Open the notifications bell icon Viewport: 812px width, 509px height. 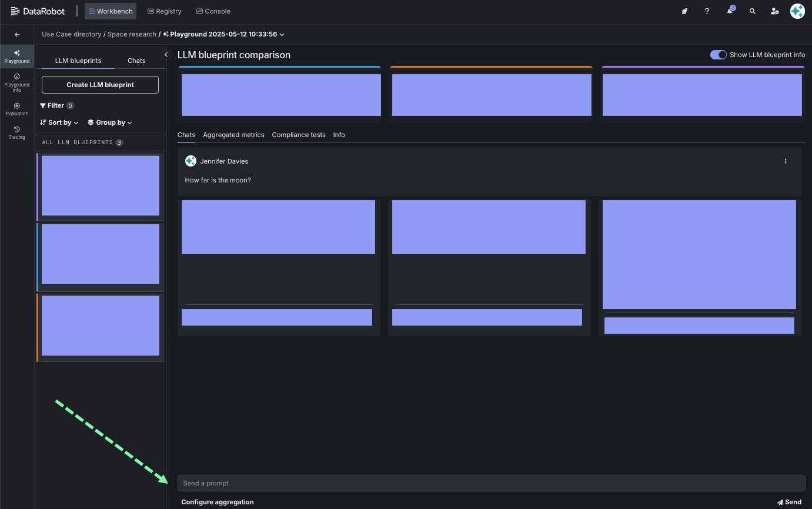730,11
